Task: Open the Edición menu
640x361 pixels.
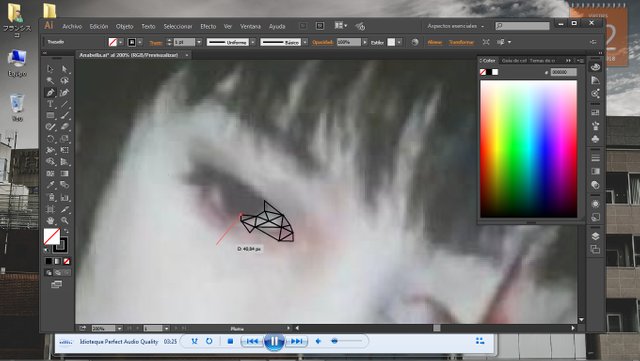Action: pos(99,26)
